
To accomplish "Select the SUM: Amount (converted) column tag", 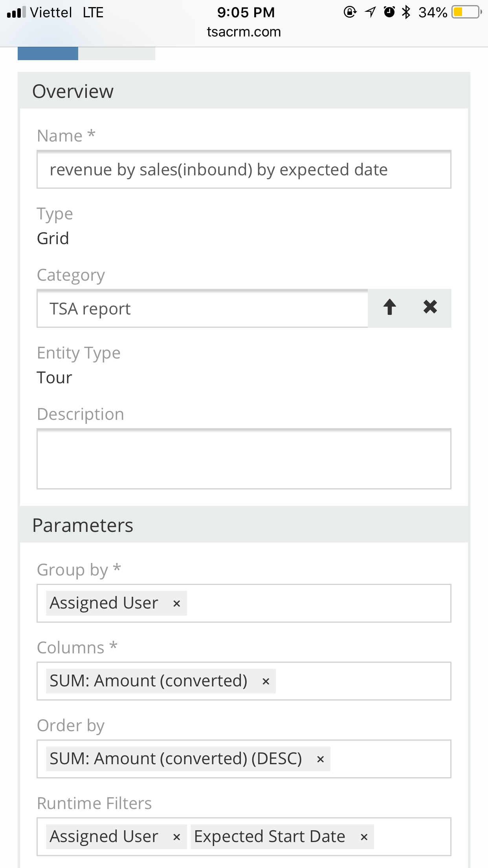I will (x=149, y=681).
